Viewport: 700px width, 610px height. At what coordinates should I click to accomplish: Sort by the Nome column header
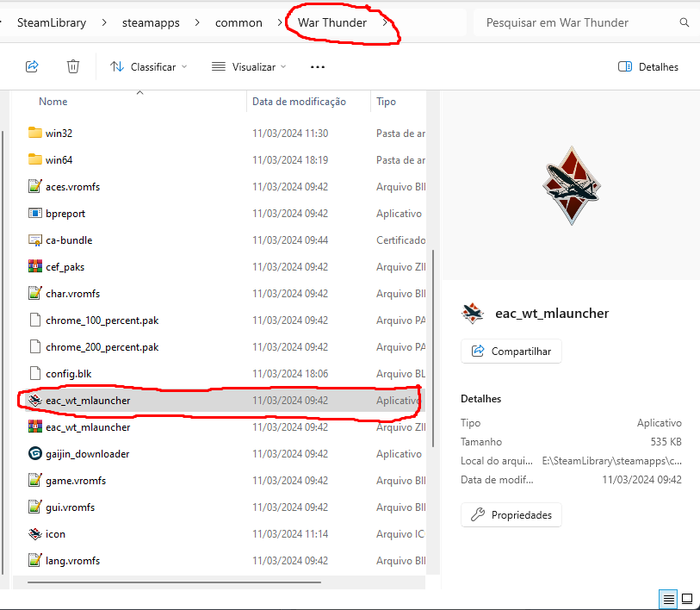pos(53,102)
